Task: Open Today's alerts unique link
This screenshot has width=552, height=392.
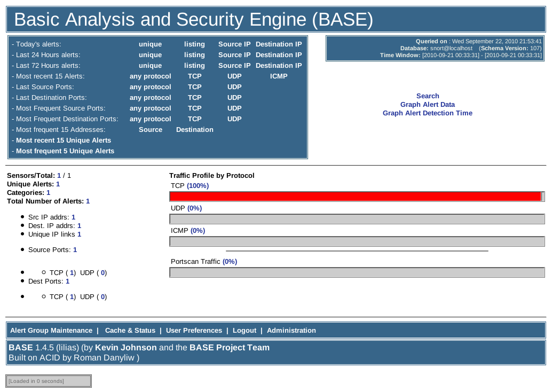Action: click(x=151, y=44)
